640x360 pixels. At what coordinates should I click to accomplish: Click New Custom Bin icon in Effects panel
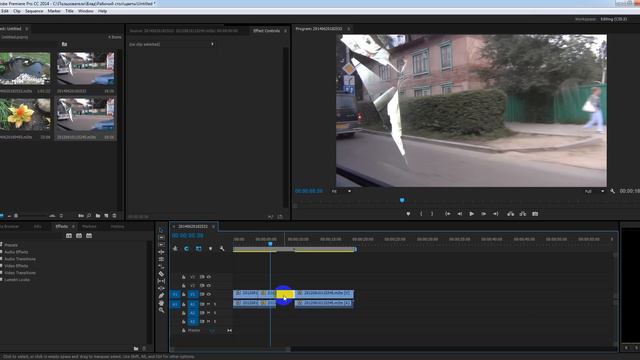pos(136,349)
